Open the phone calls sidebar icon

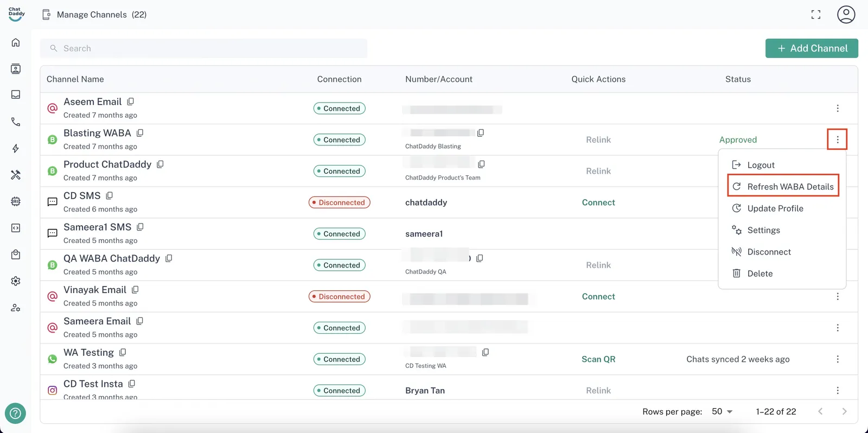click(16, 122)
